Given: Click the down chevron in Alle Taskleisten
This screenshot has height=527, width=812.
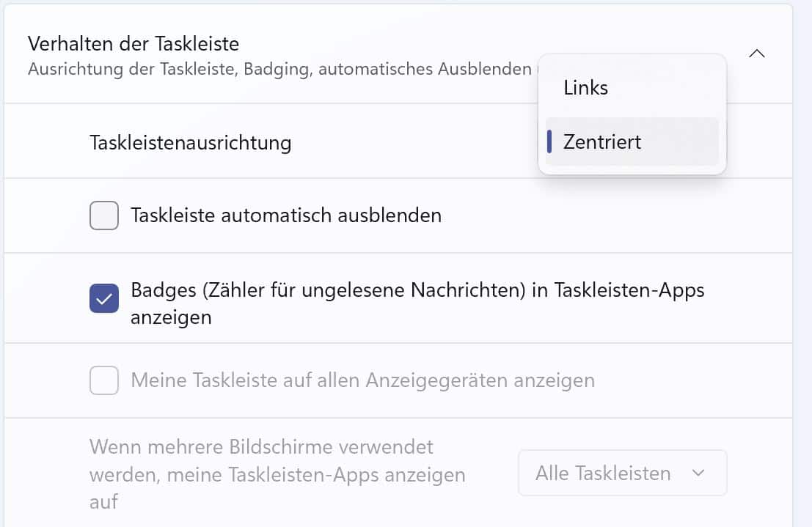Looking at the screenshot, I should coord(698,473).
